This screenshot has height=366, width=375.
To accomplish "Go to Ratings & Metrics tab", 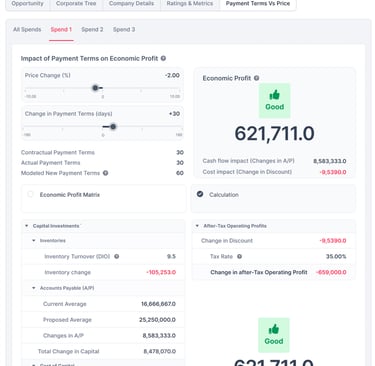I will (x=190, y=4).
